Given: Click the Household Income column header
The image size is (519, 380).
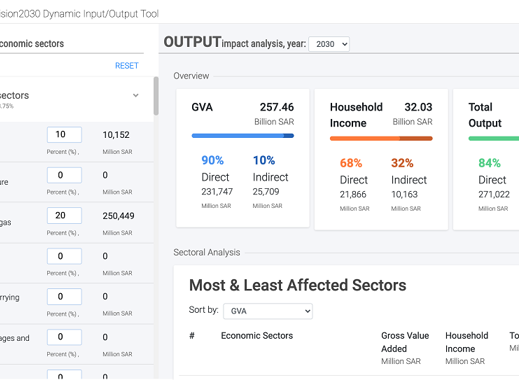Looking at the screenshot, I should 467,342.
